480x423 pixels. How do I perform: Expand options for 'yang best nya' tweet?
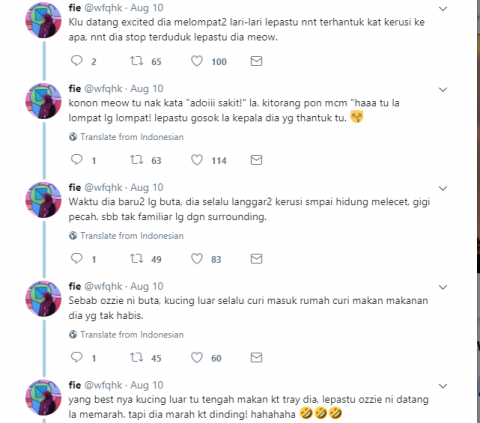(x=443, y=386)
